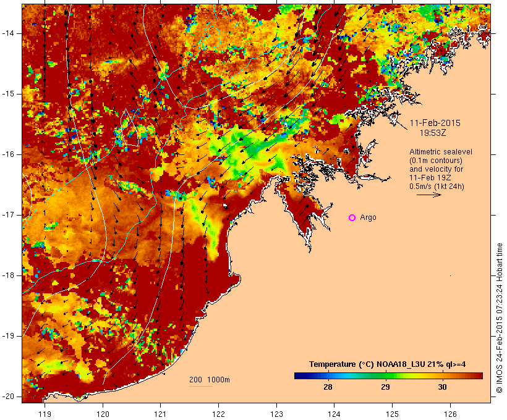
Task: Click the longitude label '126'
Action: click(x=450, y=414)
